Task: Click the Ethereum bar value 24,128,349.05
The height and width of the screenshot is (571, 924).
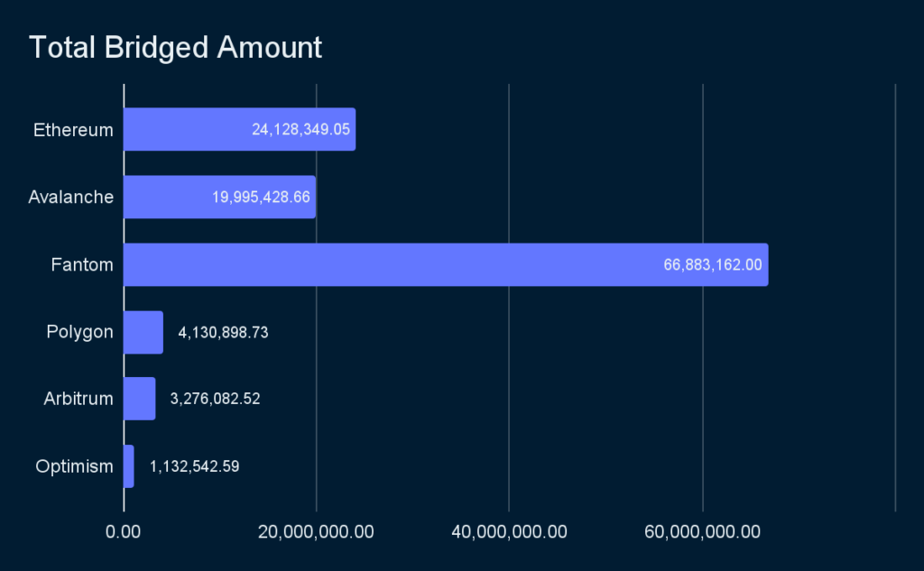Action: pyautogui.click(x=300, y=130)
